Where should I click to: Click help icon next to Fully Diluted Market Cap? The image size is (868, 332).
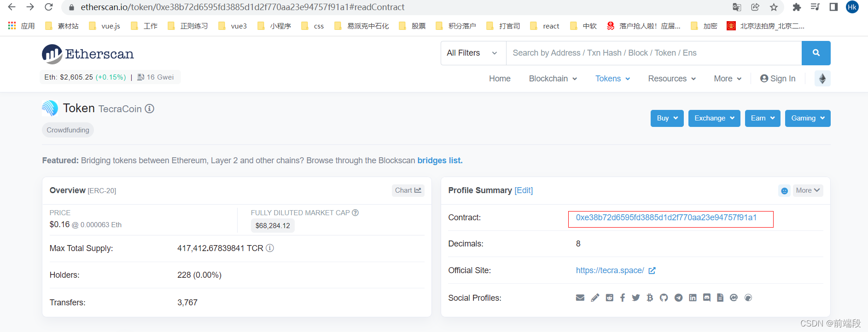point(355,212)
